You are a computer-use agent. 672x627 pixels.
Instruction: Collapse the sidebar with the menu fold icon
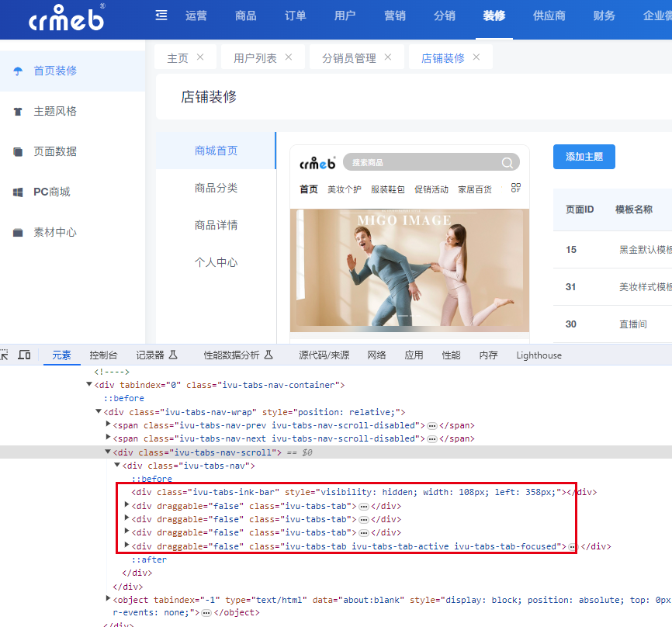click(161, 16)
